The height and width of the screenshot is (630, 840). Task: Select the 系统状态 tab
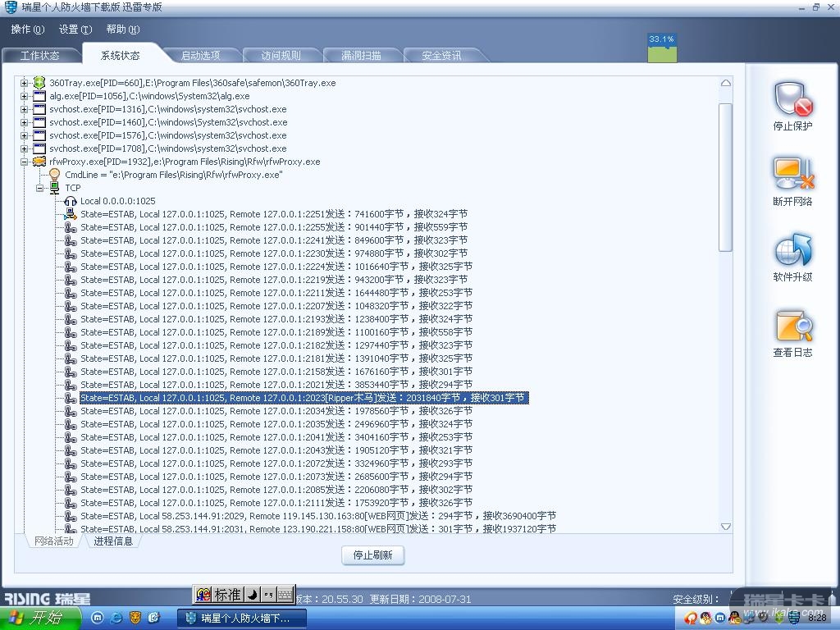[x=120, y=55]
